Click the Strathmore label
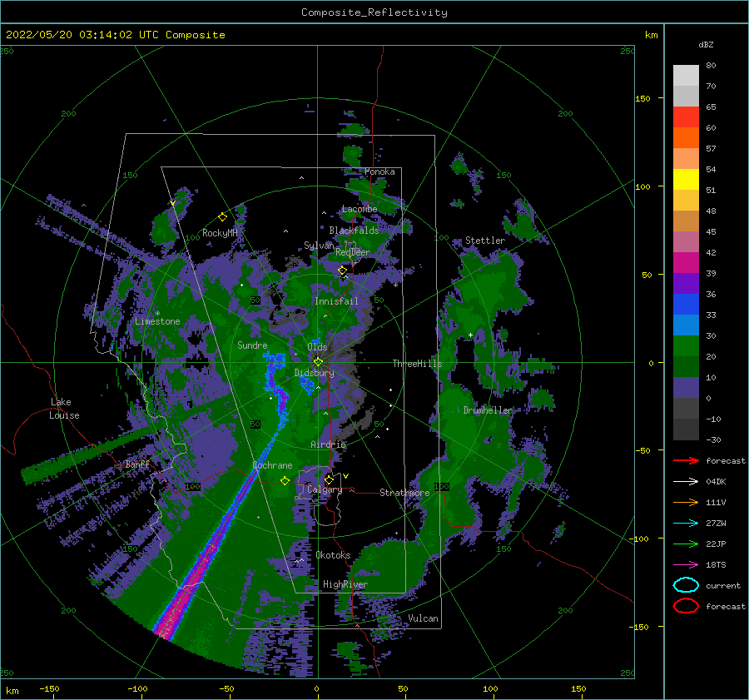 pyautogui.click(x=404, y=493)
